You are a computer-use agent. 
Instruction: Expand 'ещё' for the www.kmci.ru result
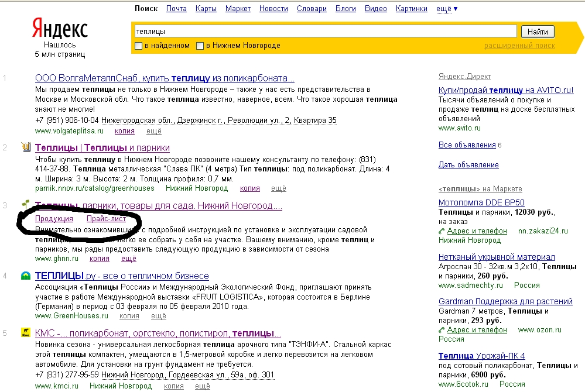(x=203, y=386)
